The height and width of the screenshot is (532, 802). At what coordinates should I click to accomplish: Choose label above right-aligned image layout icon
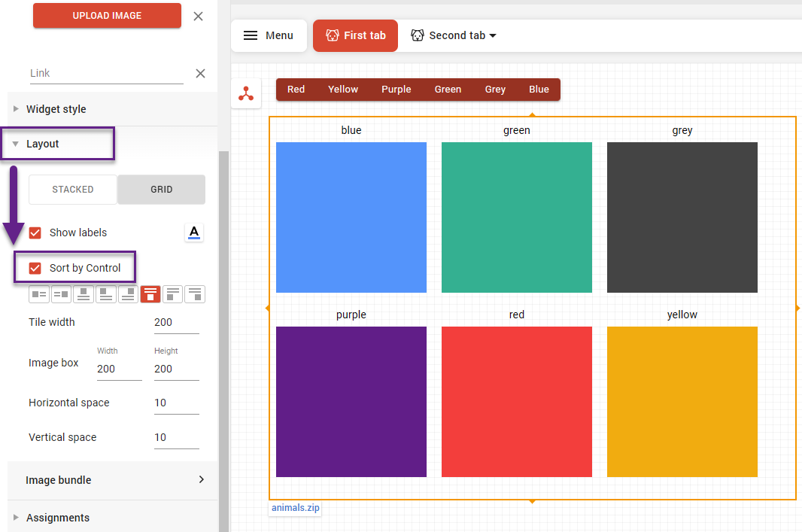(x=195, y=294)
